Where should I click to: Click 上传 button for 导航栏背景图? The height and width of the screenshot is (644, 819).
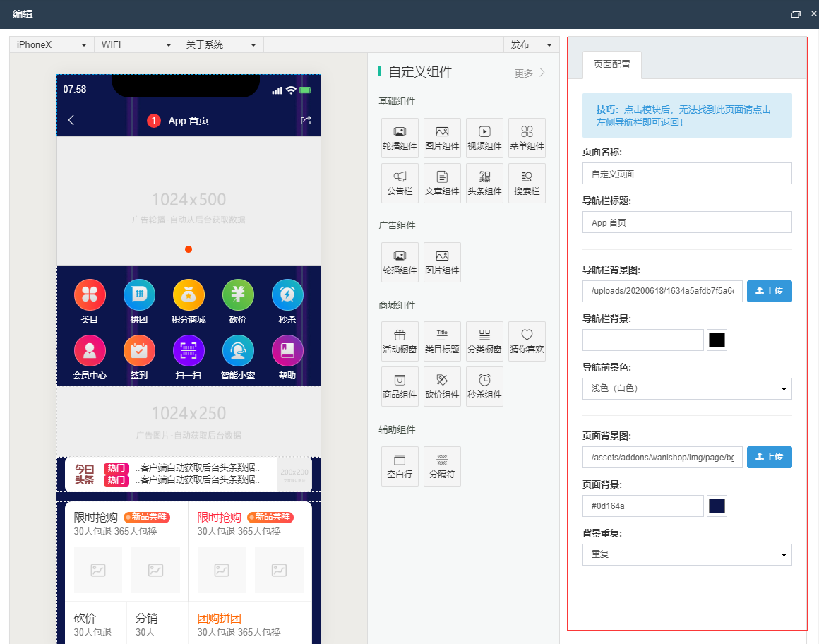click(769, 291)
